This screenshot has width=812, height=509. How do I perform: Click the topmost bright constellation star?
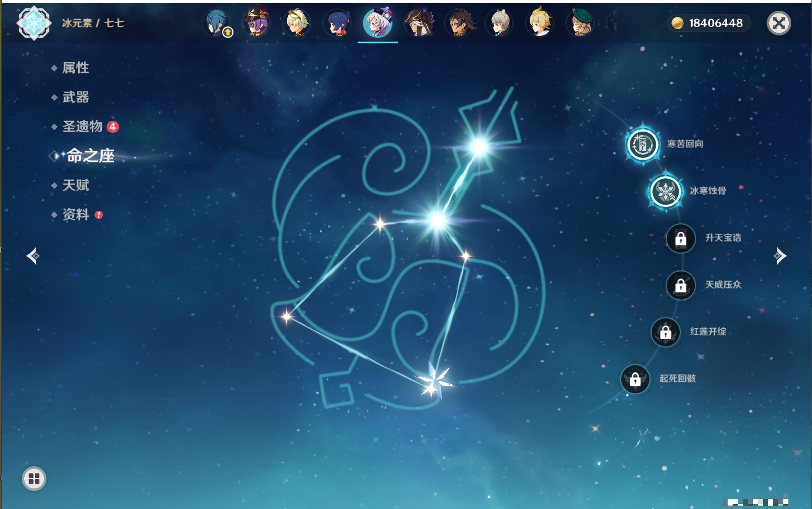click(x=479, y=147)
